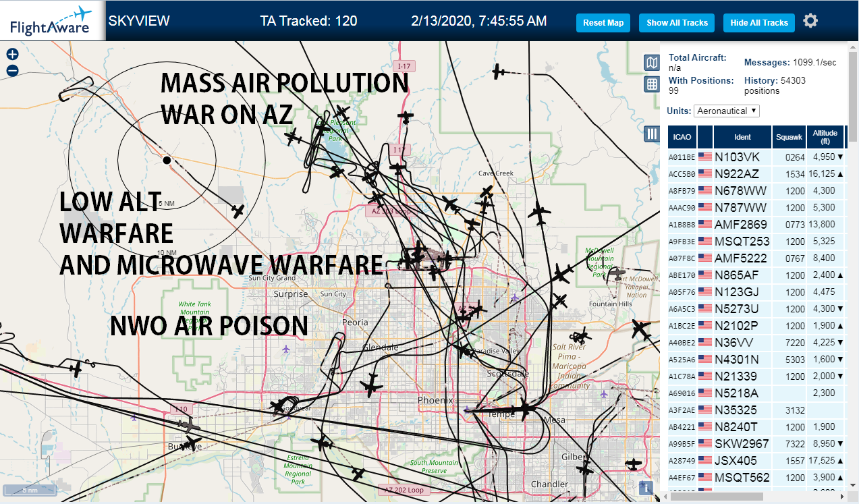
Task: Click the Buckeye label on map
Action: pyautogui.click(x=184, y=447)
